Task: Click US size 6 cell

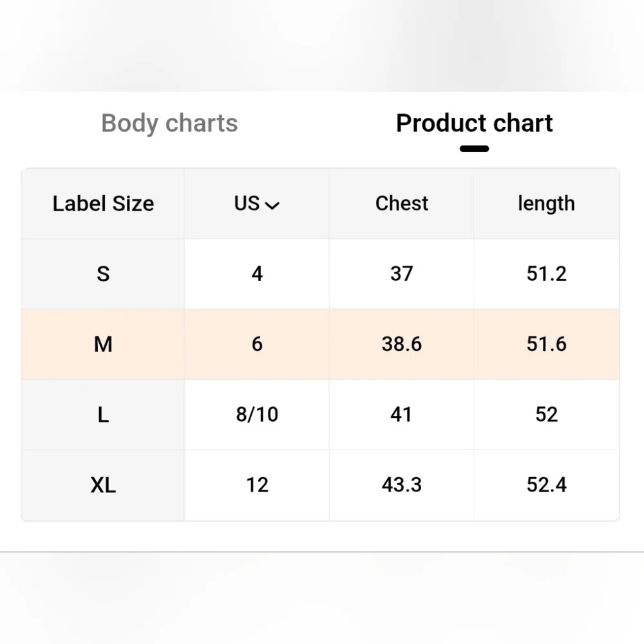Action: (x=257, y=344)
